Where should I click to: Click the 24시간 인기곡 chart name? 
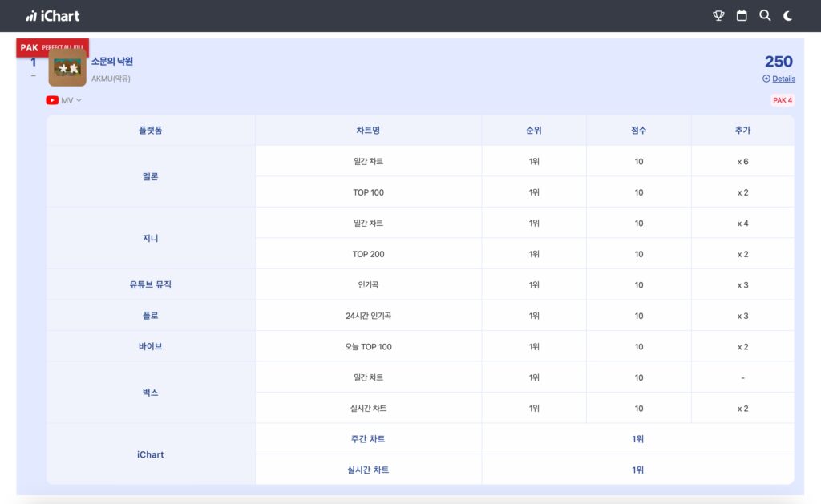(368, 316)
